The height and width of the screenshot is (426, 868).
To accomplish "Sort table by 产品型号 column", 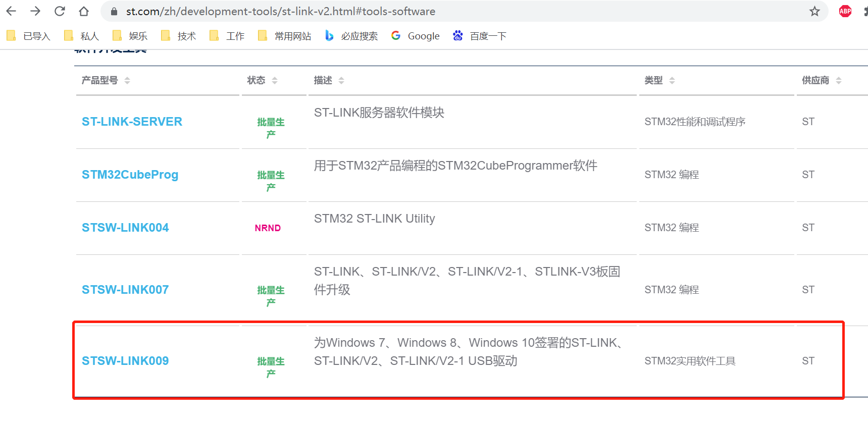I will click(106, 80).
